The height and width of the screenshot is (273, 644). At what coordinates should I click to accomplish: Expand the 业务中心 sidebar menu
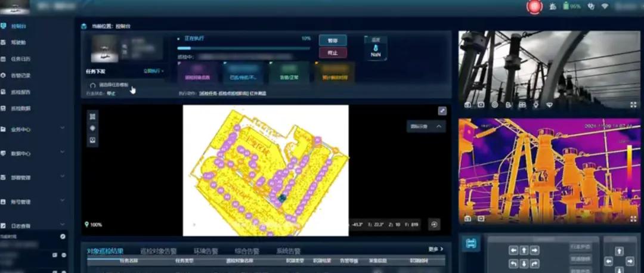pos(62,128)
